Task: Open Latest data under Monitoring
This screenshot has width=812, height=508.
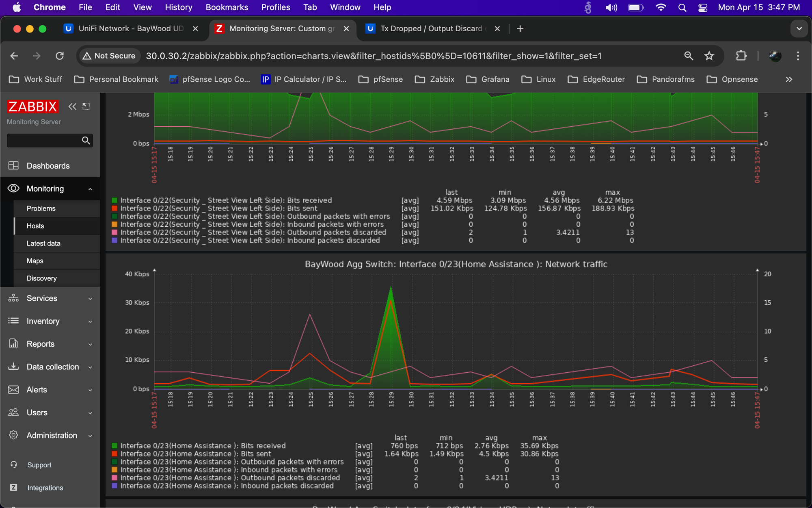Action: click(x=43, y=243)
